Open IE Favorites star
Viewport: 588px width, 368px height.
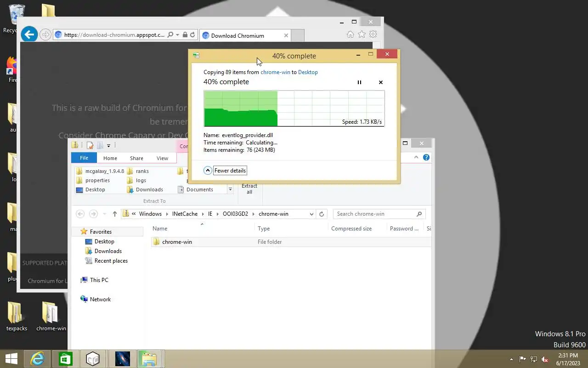click(x=362, y=34)
